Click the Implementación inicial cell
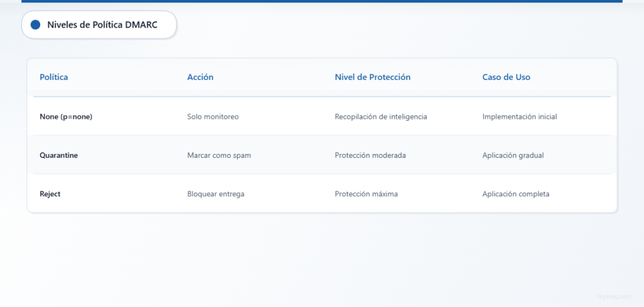 (519, 117)
